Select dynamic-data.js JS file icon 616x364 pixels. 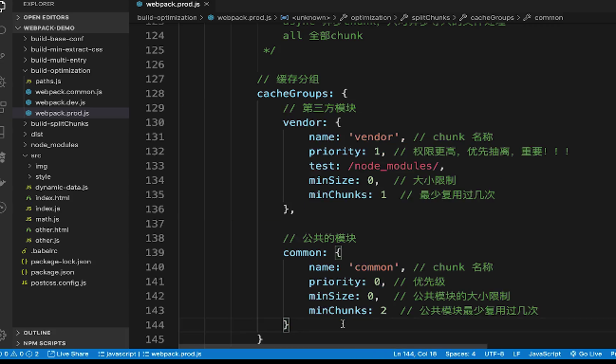tap(28, 187)
